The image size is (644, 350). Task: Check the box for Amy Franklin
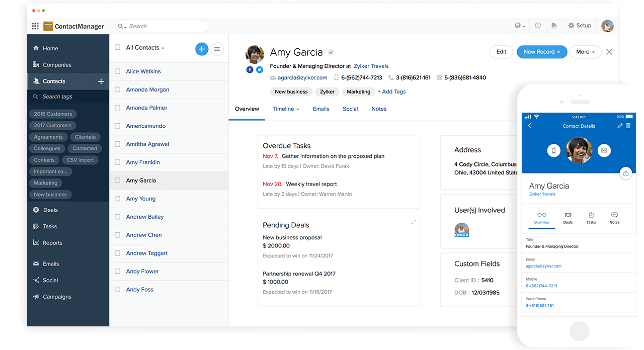(117, 162)
